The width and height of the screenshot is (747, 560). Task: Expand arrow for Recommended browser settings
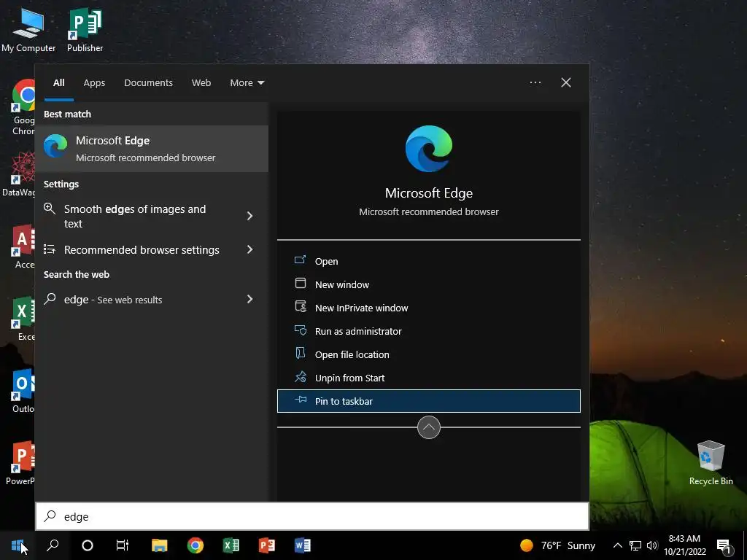[x=249, y=249]
